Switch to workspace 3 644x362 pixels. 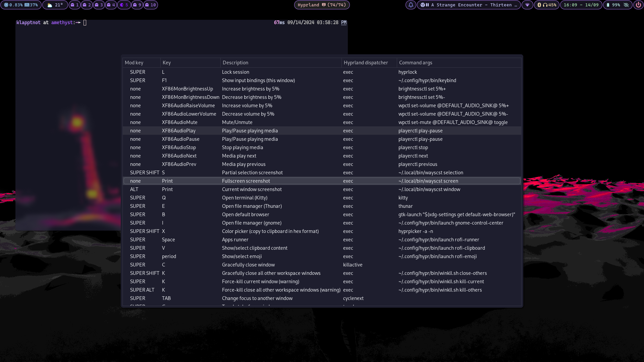point(99,5)
